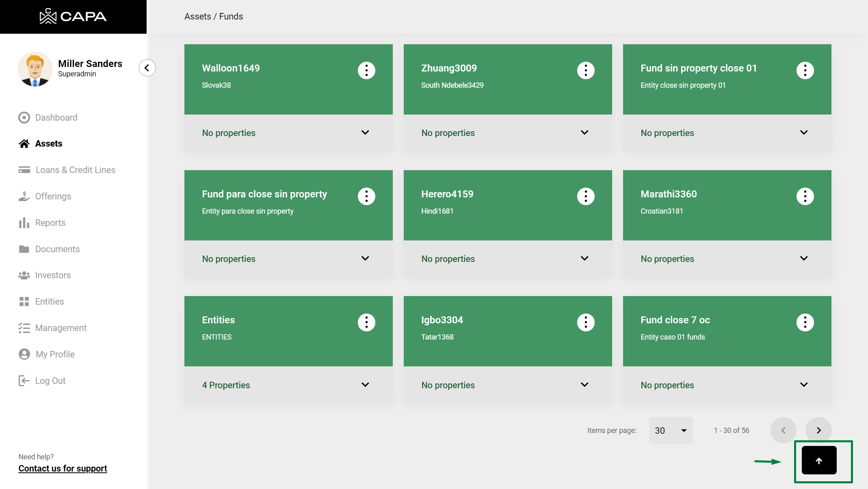Open Loans & Credit Lines menu

tap(75, 170)
